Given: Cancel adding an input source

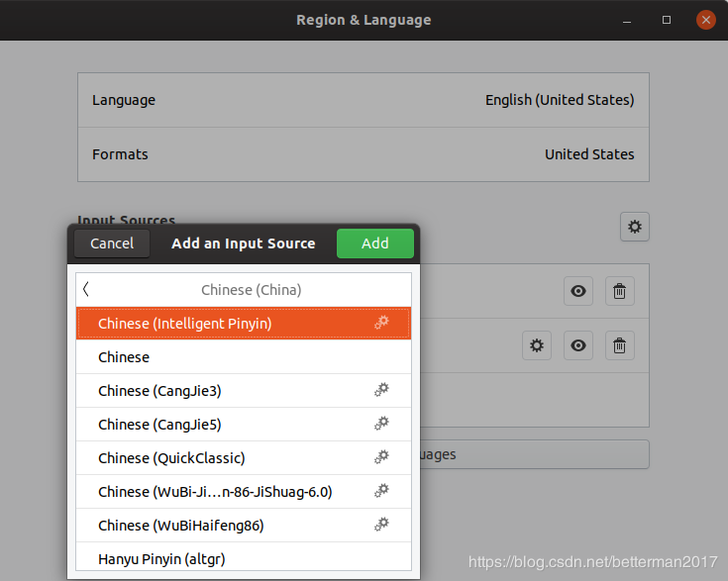Looking at the screenshot, I should tap(112, 243).
